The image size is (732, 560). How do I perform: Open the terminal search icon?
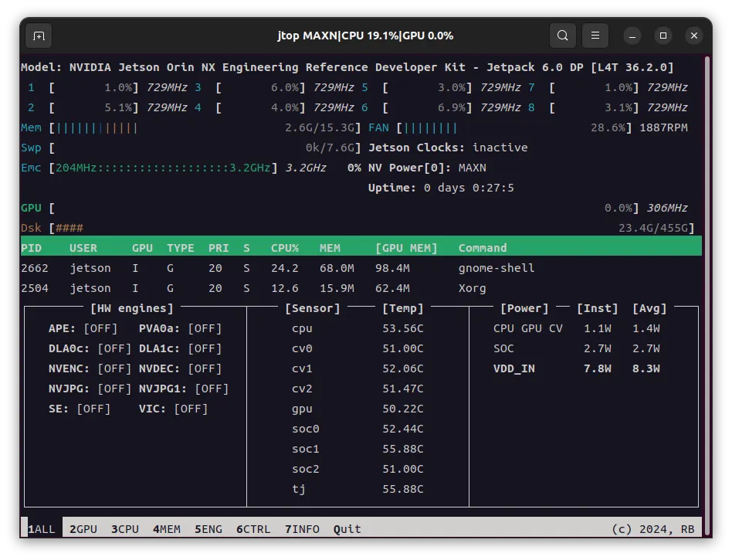[563, 36]
